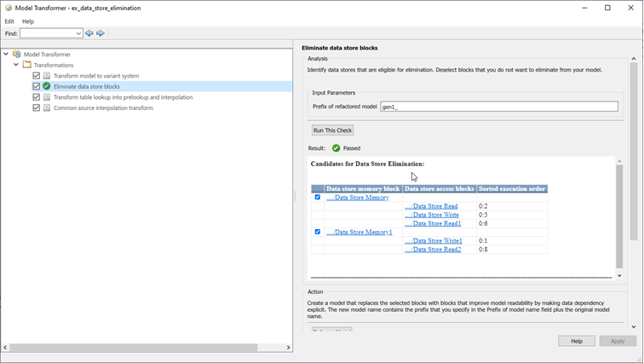Open the Edit menu
The image size is (644, 363).
(x=9, y=21)
